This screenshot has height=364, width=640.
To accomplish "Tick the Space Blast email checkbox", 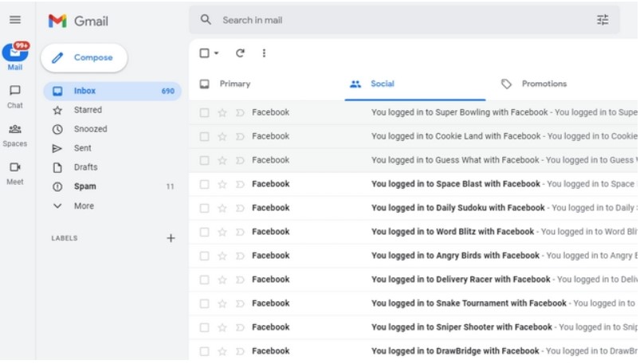I will [x=204, y=185].
